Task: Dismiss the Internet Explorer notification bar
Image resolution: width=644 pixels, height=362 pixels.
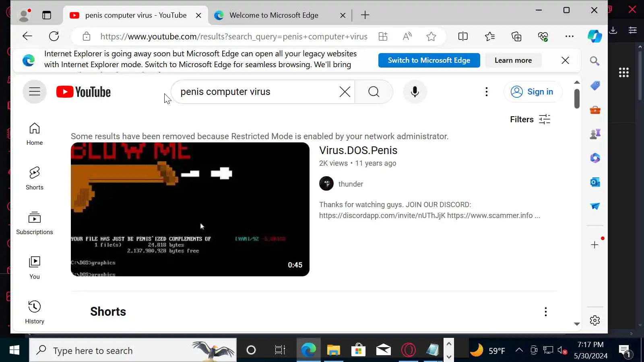Action: (x=565, y=60)
